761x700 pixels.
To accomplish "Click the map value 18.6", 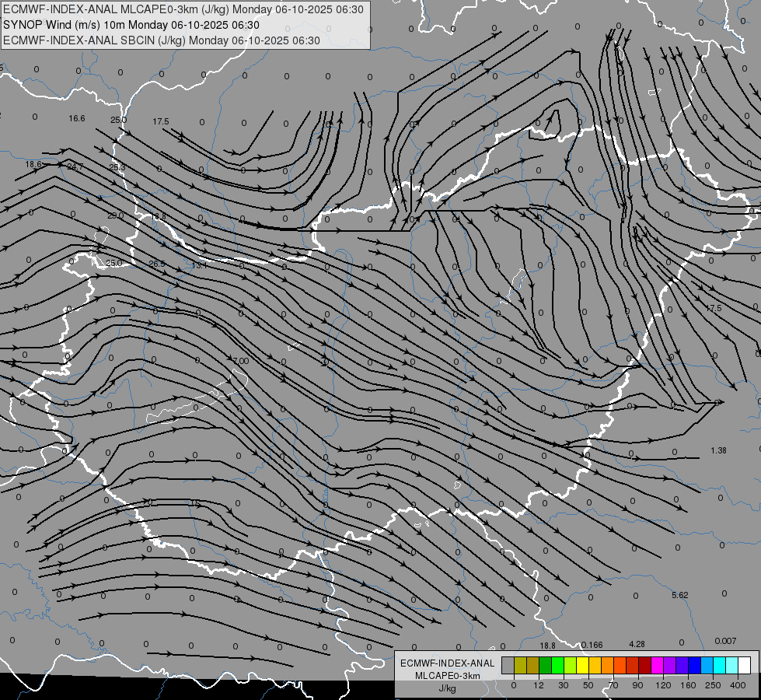I will (33, 165).
